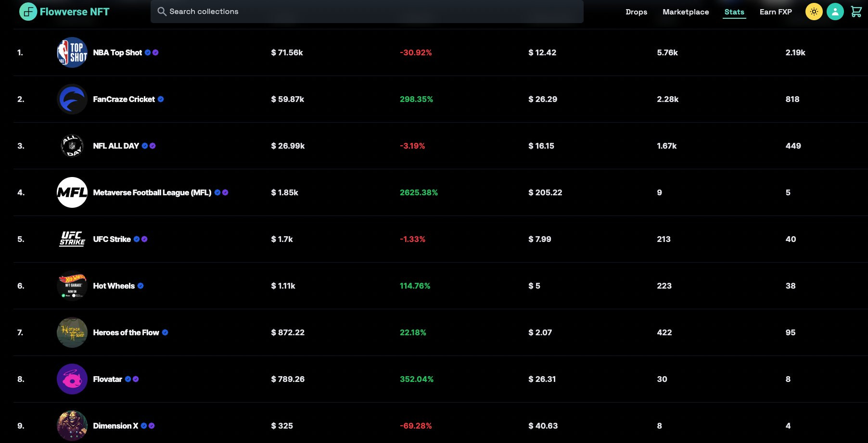The image size is (868, 443).
Task: Select the Stats tab
Action: 734,12
